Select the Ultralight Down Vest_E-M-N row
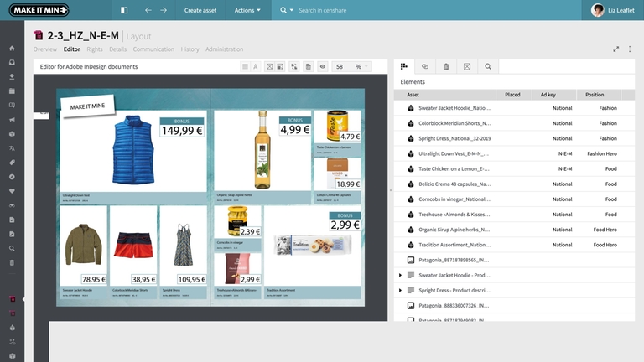This screenshot has width=644, height=362. [514, 153]
